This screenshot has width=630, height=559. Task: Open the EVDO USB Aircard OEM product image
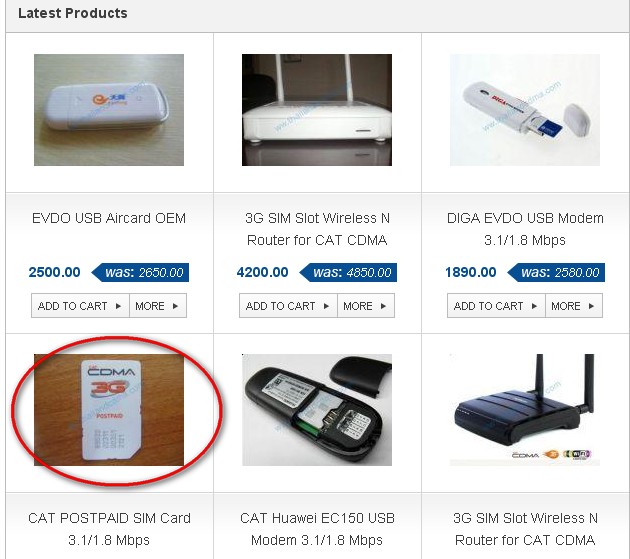coord(109,110)
